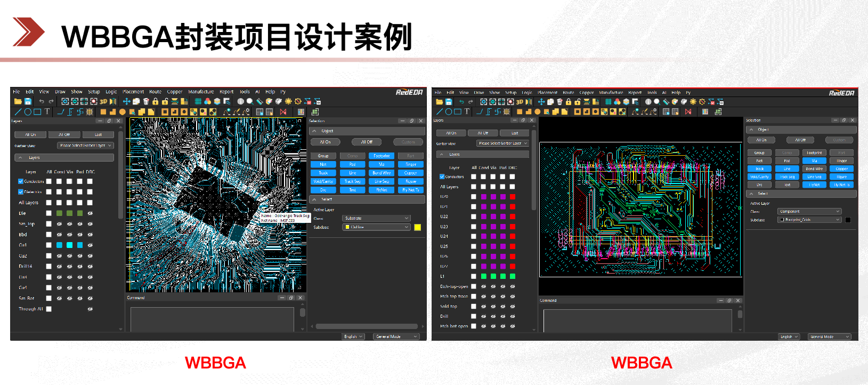Open the General Mode dropdown in the right window
The image size is (868, 385).
[x=829, y=336]
